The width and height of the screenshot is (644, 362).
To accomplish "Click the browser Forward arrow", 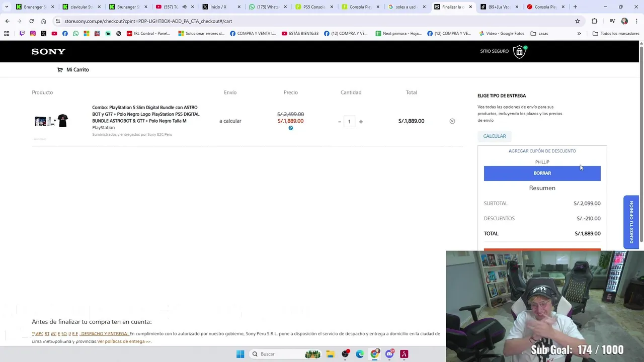I will [x=19, y=21].
